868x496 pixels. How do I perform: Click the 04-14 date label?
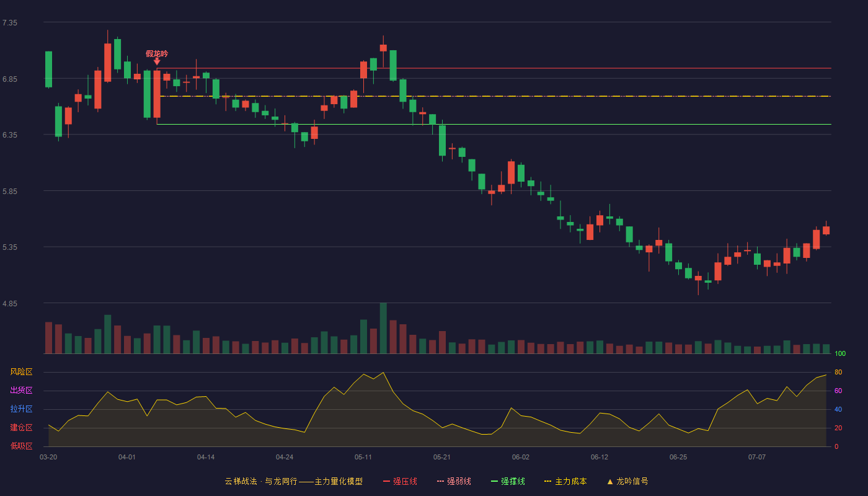click(206, 457)
